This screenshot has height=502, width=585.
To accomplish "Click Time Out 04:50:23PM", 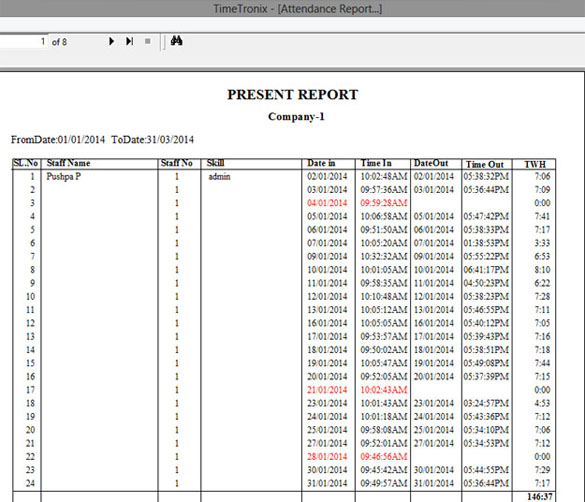I will pos(486,283).
